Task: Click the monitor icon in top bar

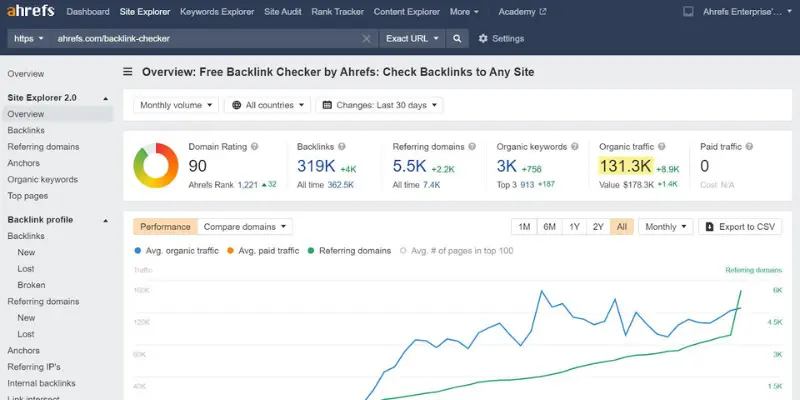Action: click(688, 12)
